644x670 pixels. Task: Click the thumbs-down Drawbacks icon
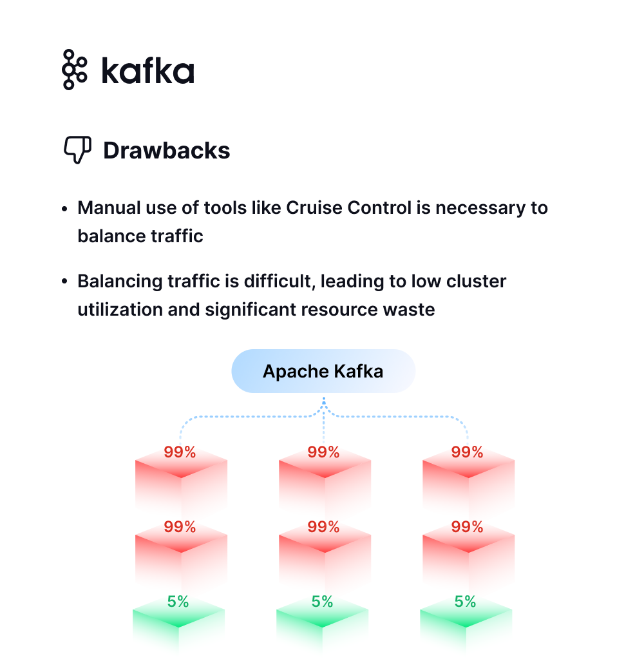pos(77,150)
